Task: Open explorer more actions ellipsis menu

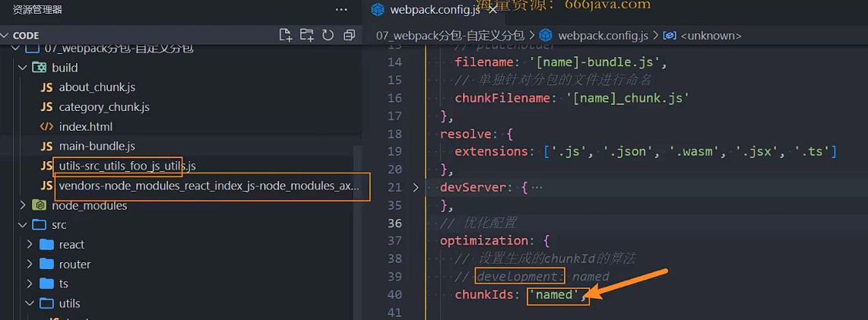Action: click(x=341, y=10)
